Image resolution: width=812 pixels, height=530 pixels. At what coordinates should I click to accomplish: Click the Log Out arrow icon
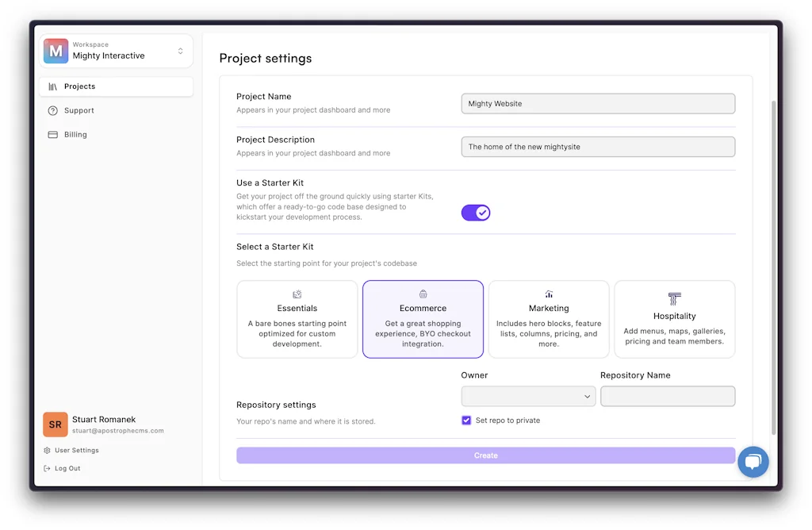click(48, 469)
